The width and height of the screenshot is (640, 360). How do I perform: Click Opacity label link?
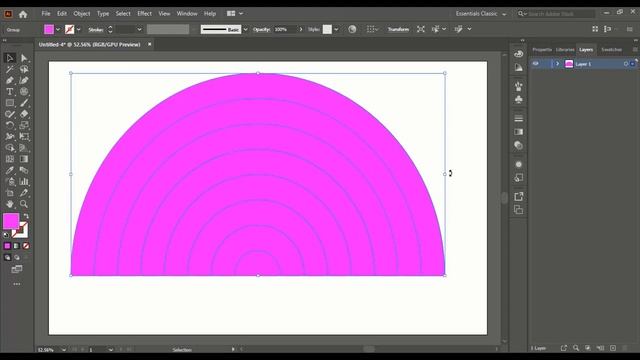click(x=261, y=29)
